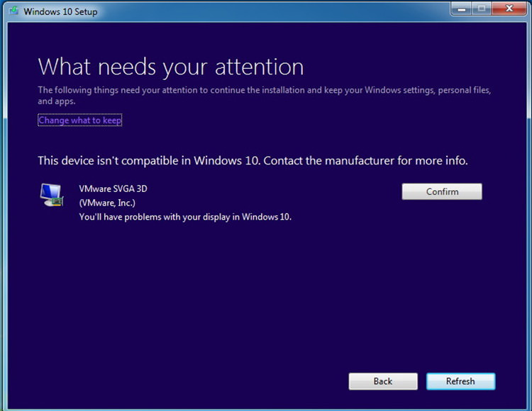
Task: Close the Windows 10 Setup window
Action: point(509,9)
